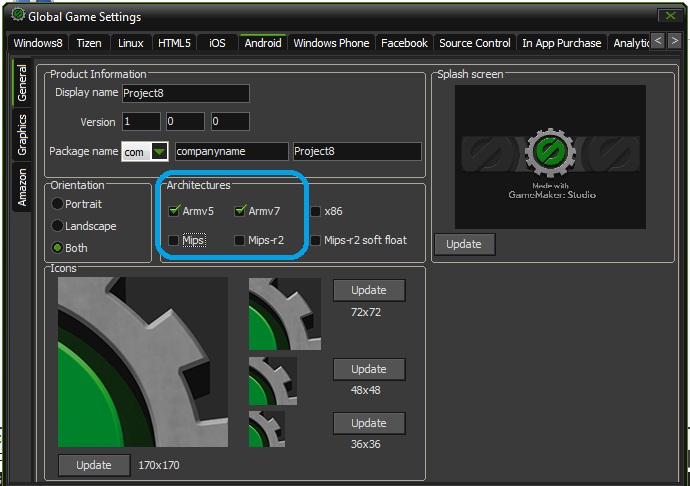Disable the Armv5 architecture checkbox
690x486 pixels.
[174, 211]
